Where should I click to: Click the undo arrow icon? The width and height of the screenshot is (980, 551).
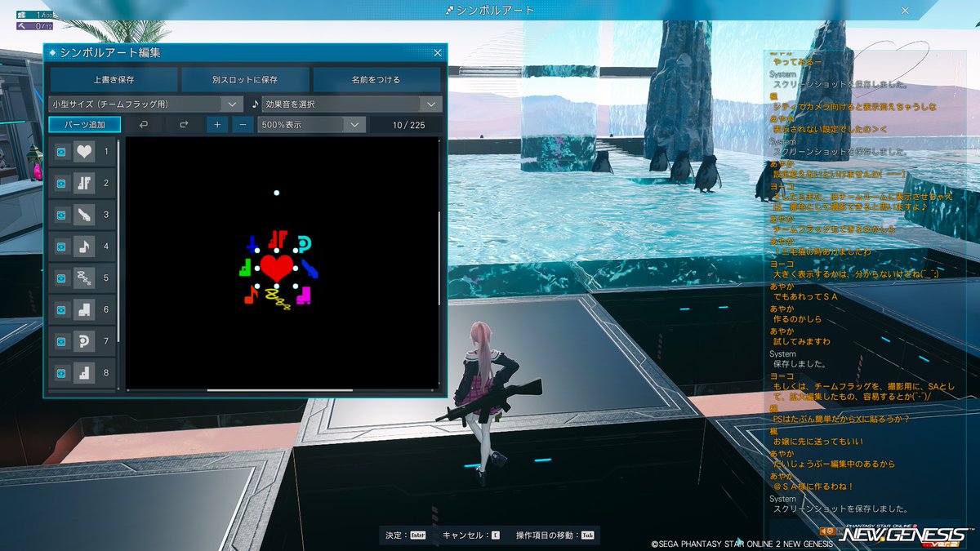coord(144,125)
